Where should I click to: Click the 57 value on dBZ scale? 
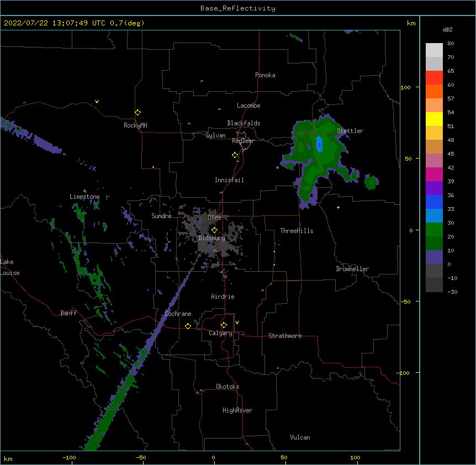(x=451, y=99)
